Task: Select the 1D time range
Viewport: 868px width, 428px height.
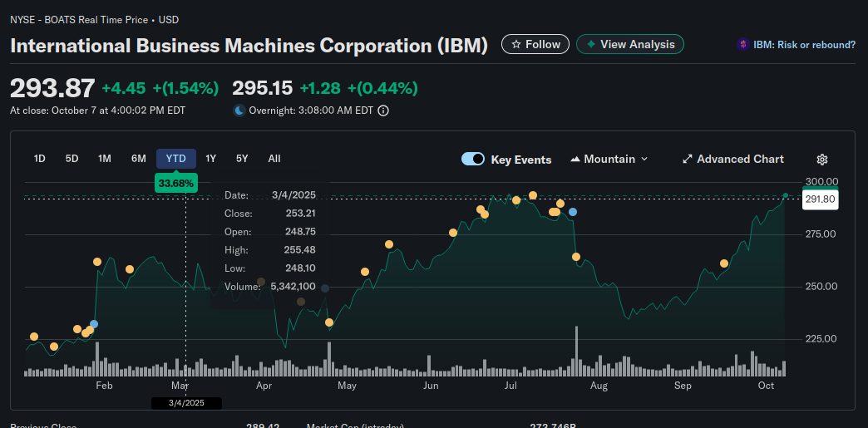Action: [x=39, y=159]
